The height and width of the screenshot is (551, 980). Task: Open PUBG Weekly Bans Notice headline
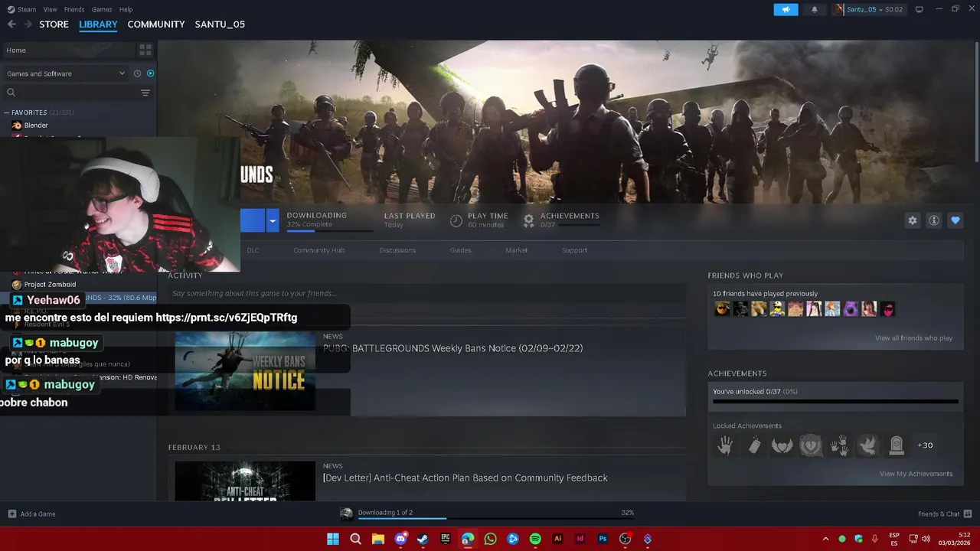[x=452, y=348]
